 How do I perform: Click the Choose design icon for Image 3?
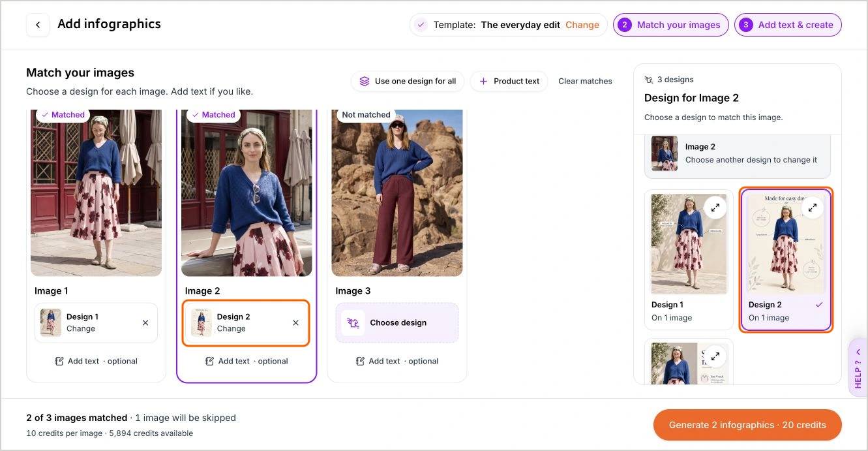pyautogui.click(x=353, y=322)
